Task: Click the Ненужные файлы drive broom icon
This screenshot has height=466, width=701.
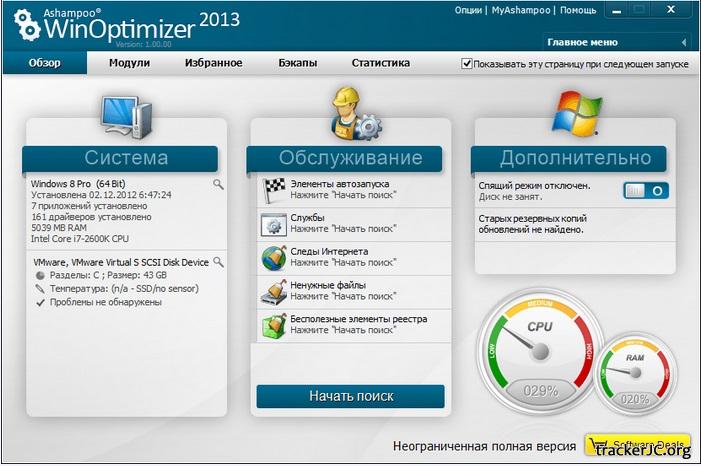Action: (274, 292)
